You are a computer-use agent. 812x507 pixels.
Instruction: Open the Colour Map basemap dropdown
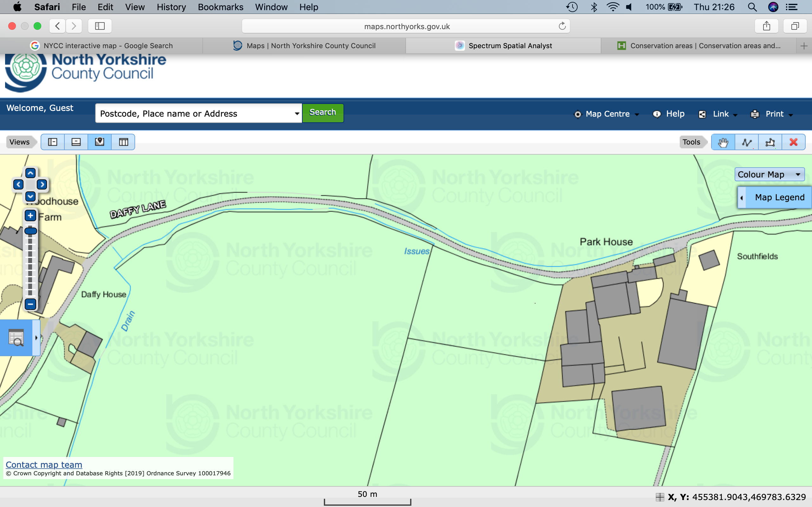point(769,174)
